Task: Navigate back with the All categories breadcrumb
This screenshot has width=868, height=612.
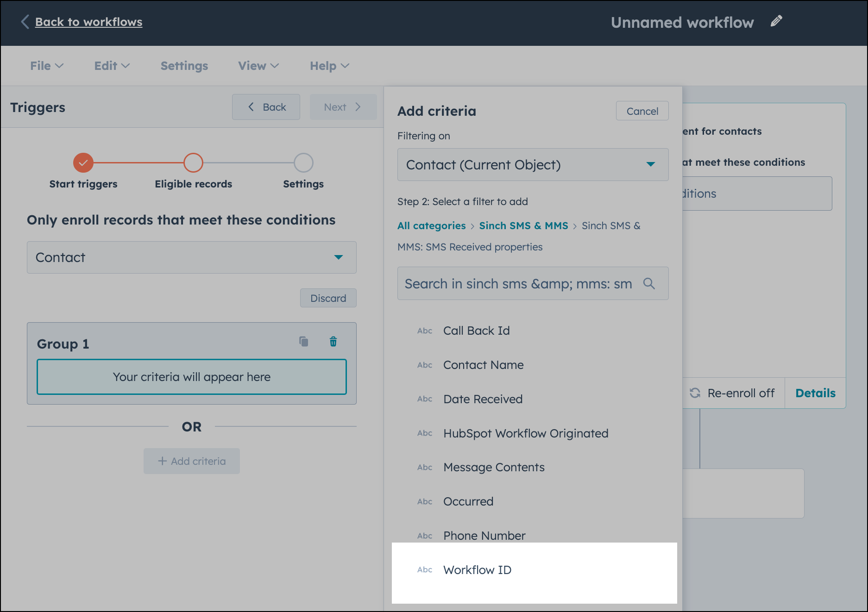Action: pyautogui.click(x=431, y=225)
